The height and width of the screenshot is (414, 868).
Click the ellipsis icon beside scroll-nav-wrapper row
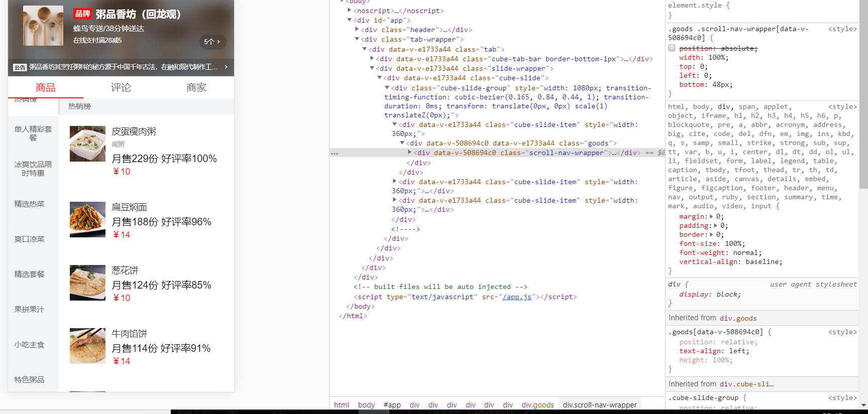335,153
